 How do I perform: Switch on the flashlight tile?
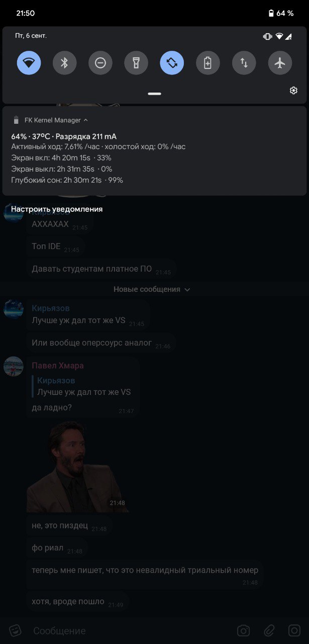click(x=136, y=63)
